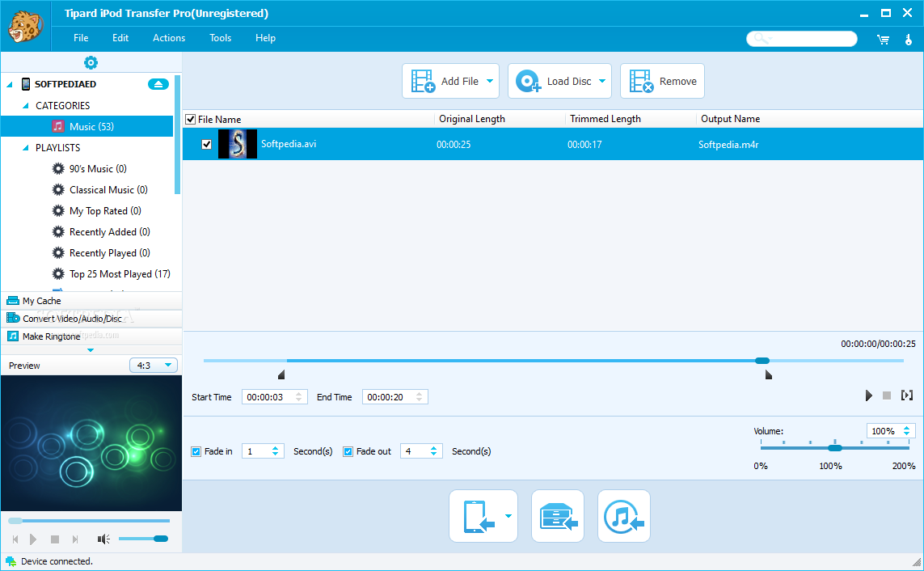The image size is (924, 571).
Task: Open the Edit menu
Action: point(120,38)
